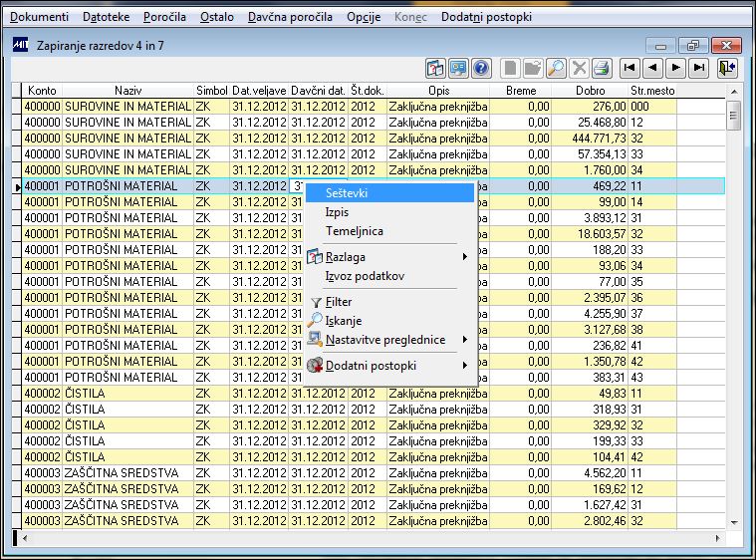Click the vertical scrollbar thumb
The width and height of the screenshot is (756, 560).
pos(734,116)
